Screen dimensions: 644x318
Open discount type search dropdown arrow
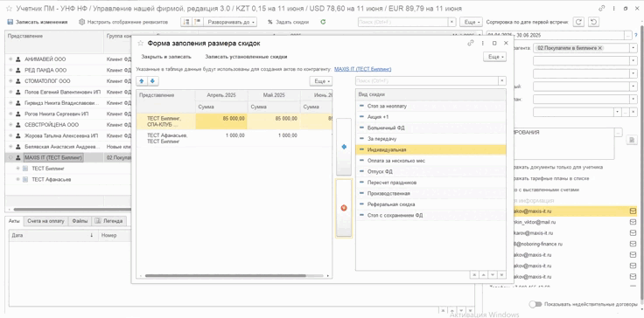pos(502,81)
